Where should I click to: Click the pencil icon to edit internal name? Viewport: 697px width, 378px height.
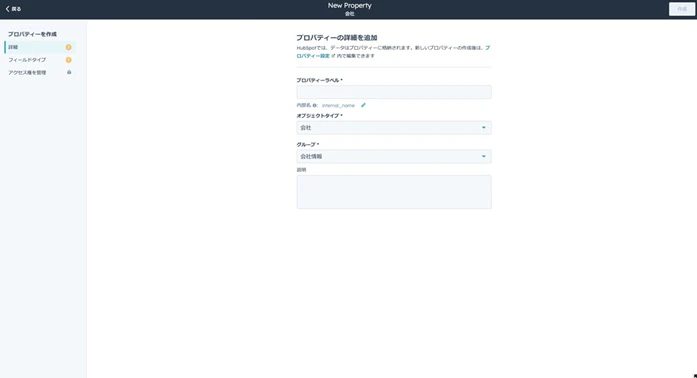[363, 105]
